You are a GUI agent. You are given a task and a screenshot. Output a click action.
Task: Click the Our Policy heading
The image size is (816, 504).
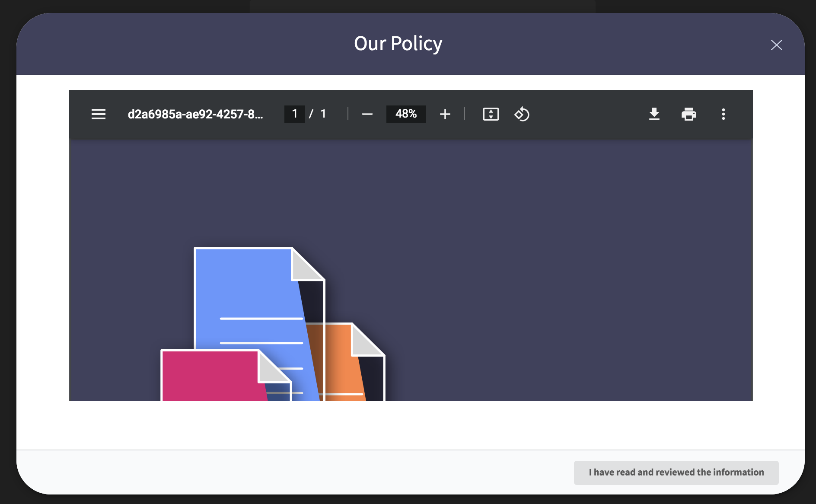click(398, 44)
